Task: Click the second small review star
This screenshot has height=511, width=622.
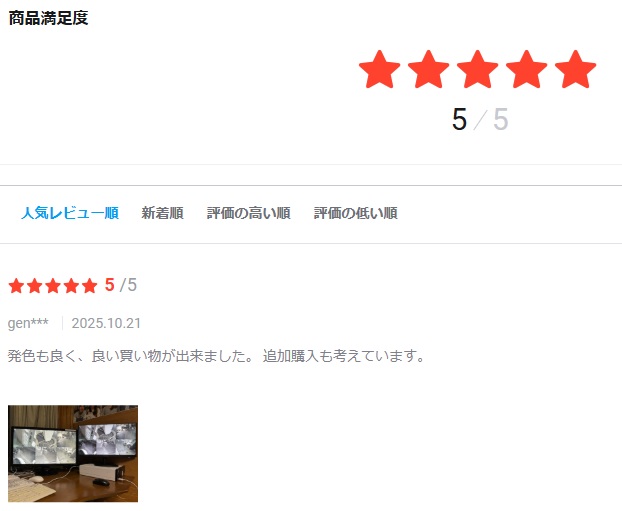Action: (x=35, y=286)
